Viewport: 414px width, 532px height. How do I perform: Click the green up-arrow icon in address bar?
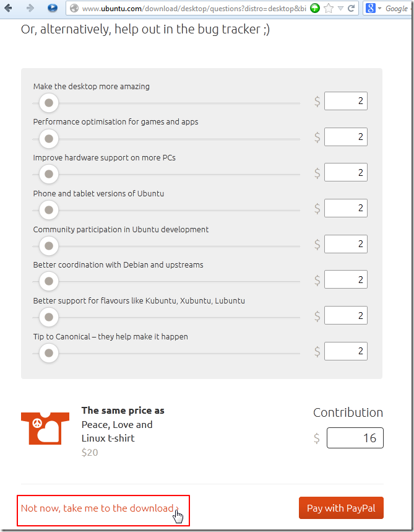click(x=315, y=9)
